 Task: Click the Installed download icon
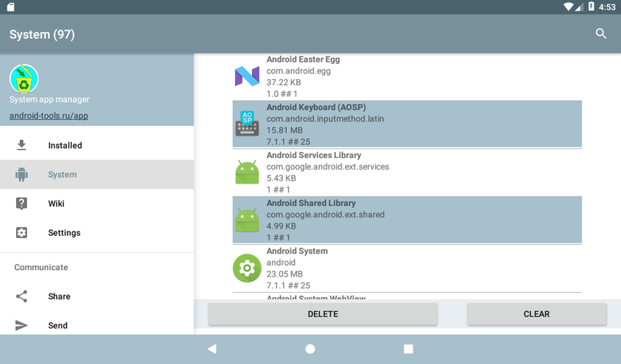click(22, 146)
